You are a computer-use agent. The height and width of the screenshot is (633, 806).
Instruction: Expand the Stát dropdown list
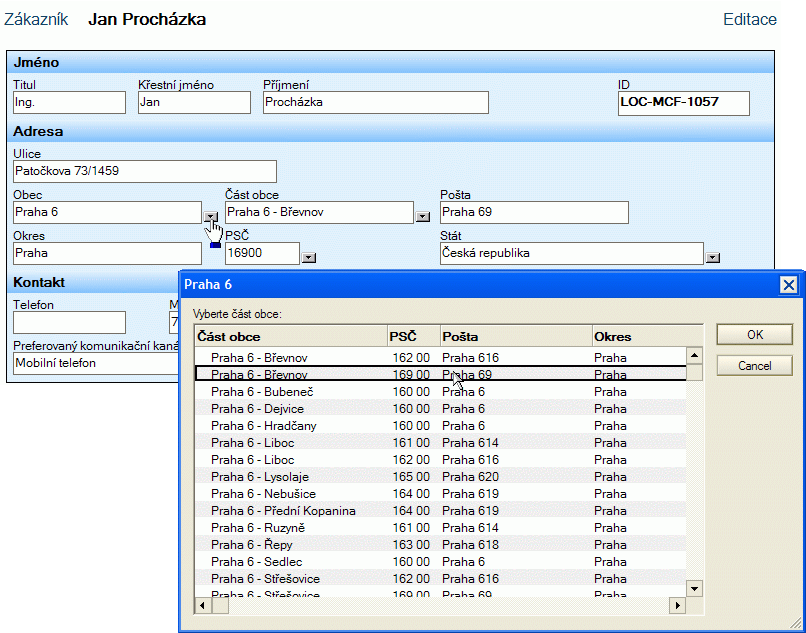pos(712,257)
